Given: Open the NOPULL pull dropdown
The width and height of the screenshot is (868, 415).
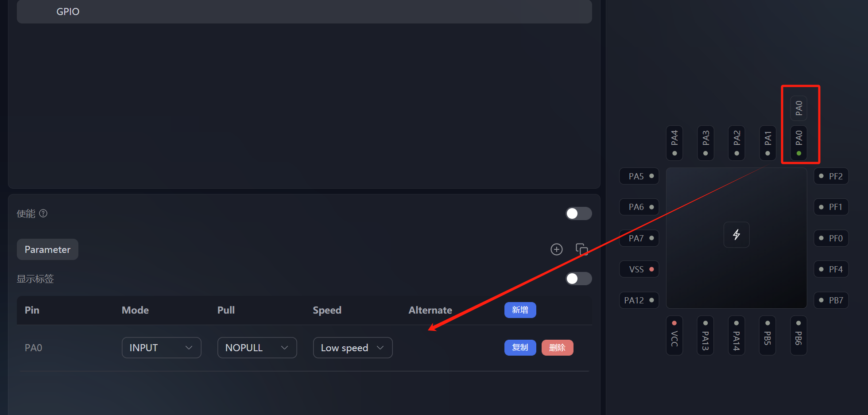Looking at the screenshot, I should (x=257, y=348).
